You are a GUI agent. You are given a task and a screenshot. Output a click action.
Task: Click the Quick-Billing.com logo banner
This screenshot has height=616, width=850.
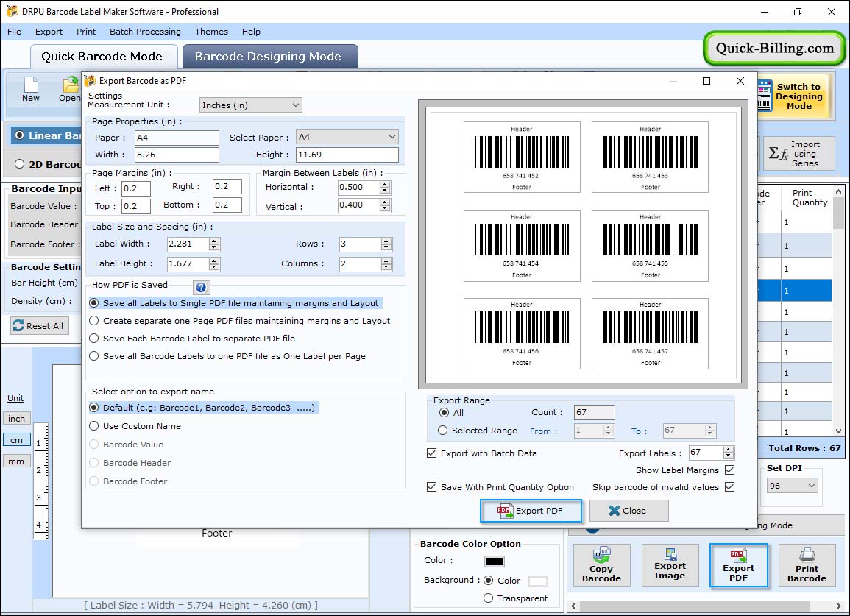(774, 49)
